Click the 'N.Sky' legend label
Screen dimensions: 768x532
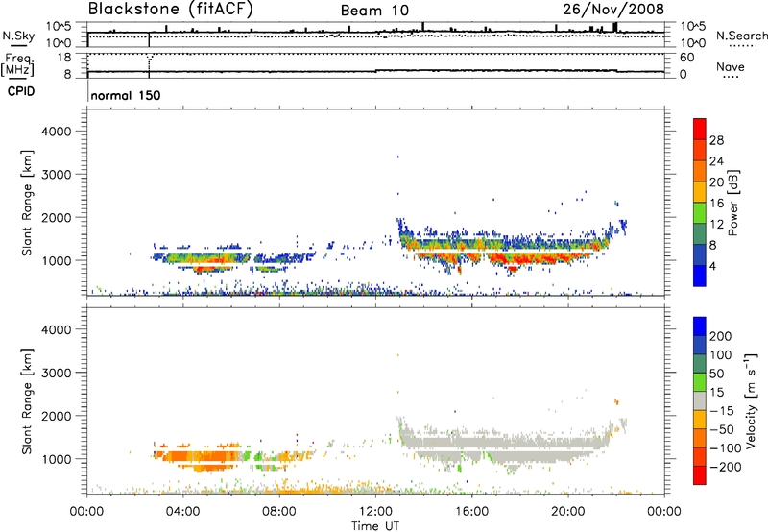point(18,36)
